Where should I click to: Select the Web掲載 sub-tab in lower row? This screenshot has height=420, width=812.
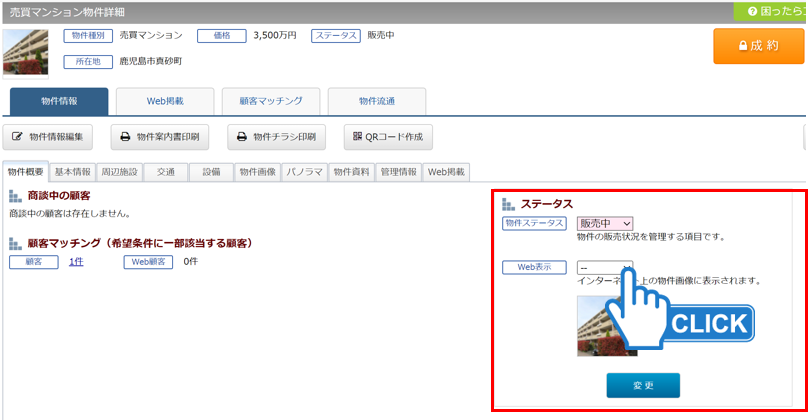[446, 172]
